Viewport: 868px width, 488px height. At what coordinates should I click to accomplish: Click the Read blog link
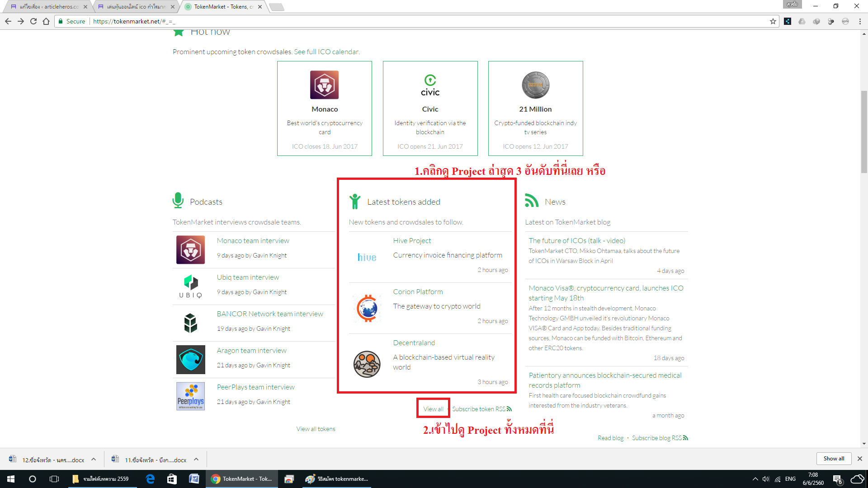tap(610, 438)
